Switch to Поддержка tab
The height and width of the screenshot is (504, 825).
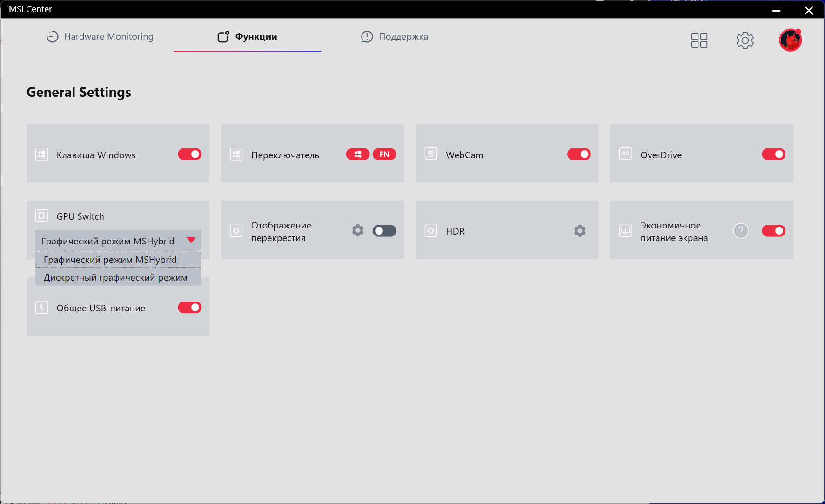pos(395,37)
